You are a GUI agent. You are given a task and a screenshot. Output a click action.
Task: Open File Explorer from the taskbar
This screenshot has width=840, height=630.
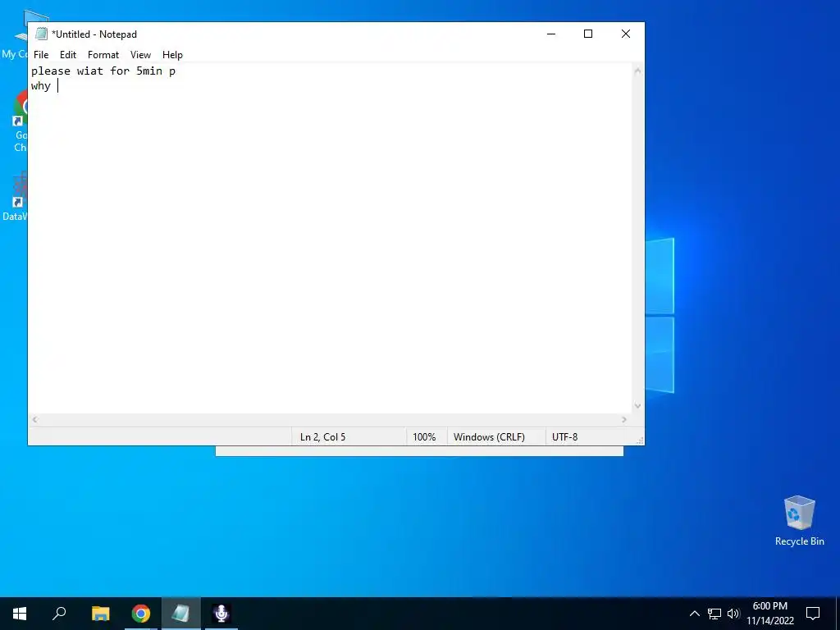tap(101, 614)
